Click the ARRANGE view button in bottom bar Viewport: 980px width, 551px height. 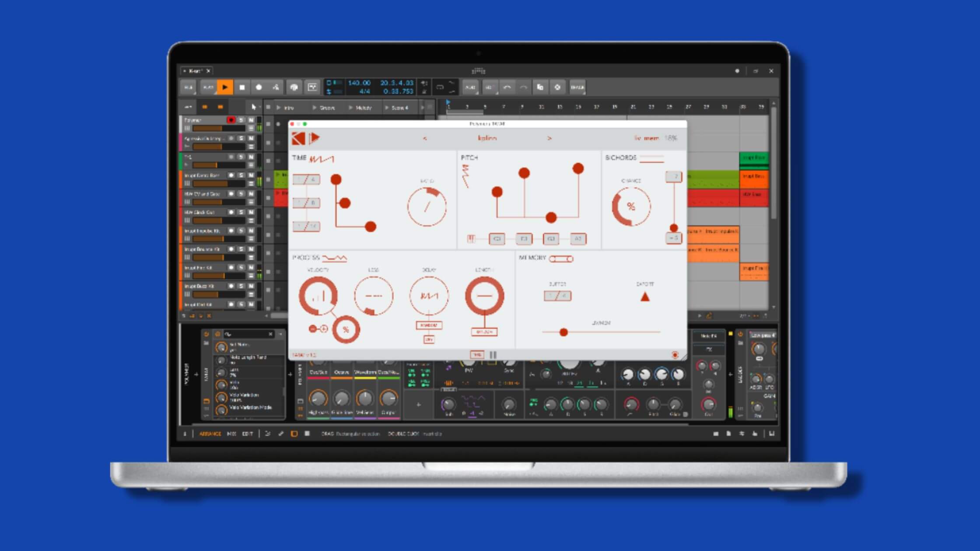pyautogui.click(x=210, y=434)
